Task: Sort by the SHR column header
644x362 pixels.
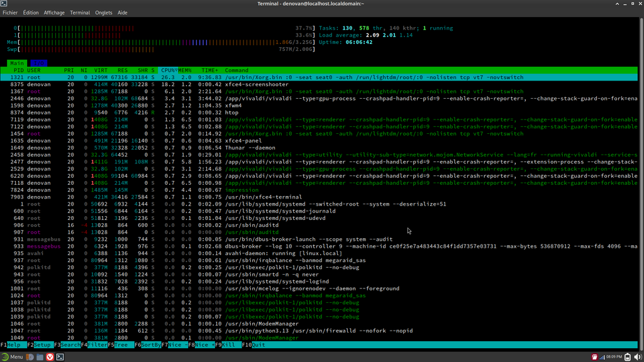Action: point(143,70)
